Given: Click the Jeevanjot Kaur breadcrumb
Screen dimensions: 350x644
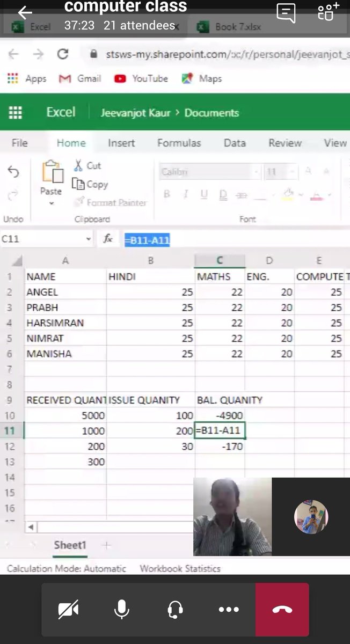Looking at the screenshot, I should coord(135,113).
